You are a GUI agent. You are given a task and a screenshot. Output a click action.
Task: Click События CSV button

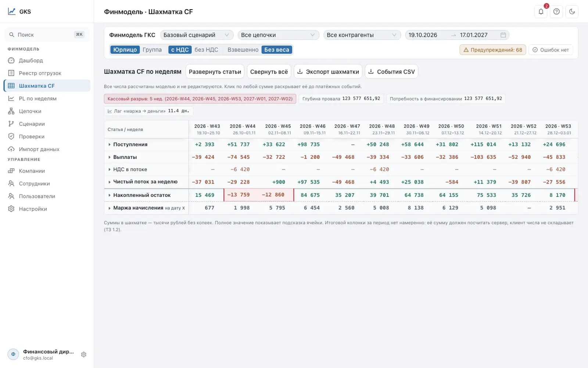coord(391,71)
